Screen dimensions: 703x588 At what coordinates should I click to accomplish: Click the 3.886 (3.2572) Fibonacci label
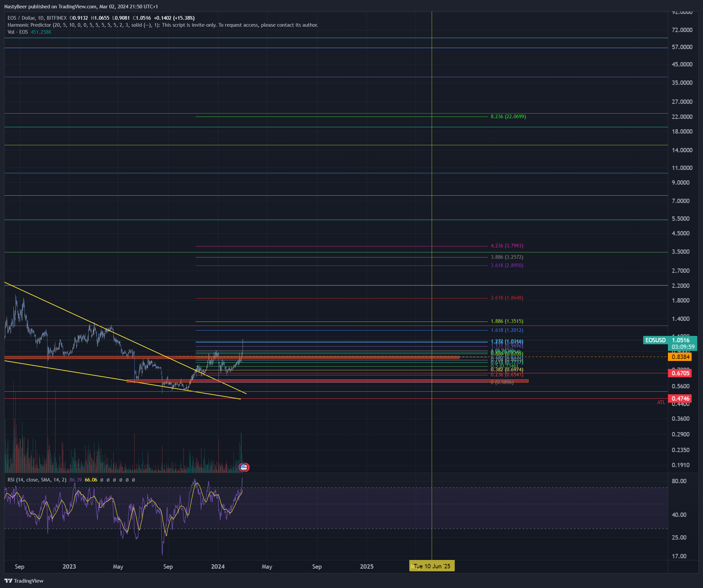point(507,257)
